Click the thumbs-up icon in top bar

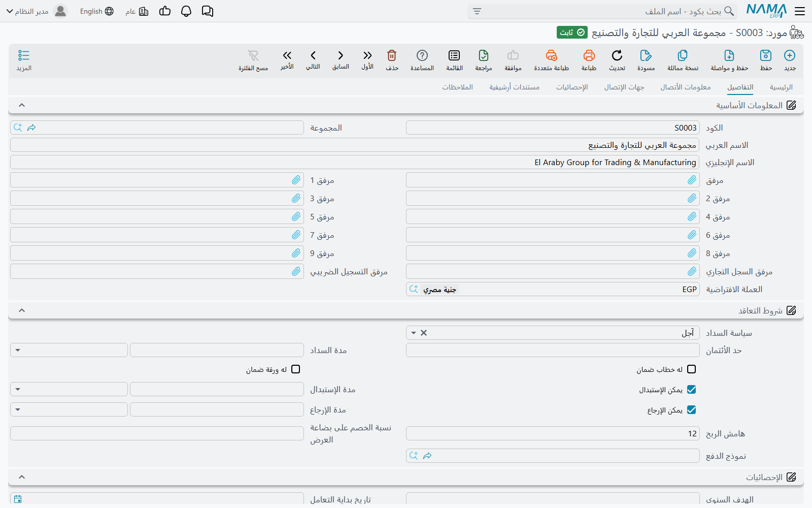[165, 11]
